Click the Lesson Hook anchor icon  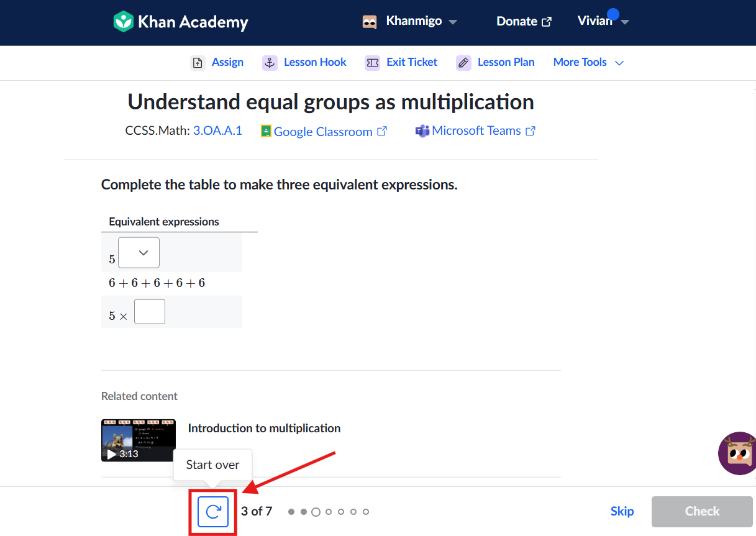270,63
